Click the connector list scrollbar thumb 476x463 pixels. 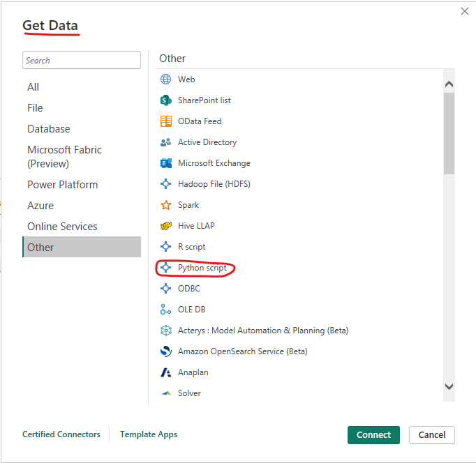(x=449, y=133)
